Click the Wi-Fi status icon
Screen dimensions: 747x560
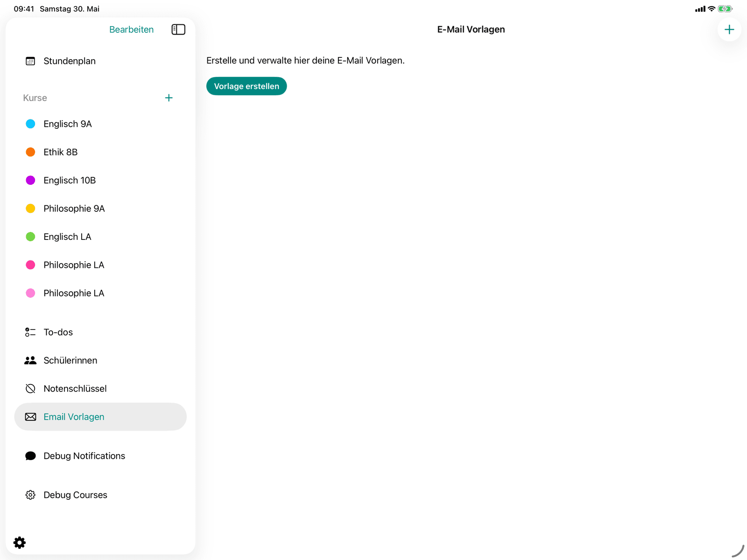point(712,9)
